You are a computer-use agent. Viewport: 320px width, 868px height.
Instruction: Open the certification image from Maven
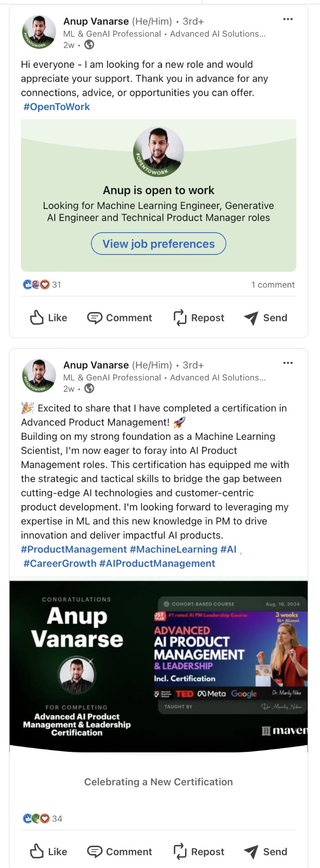point(159,666)
